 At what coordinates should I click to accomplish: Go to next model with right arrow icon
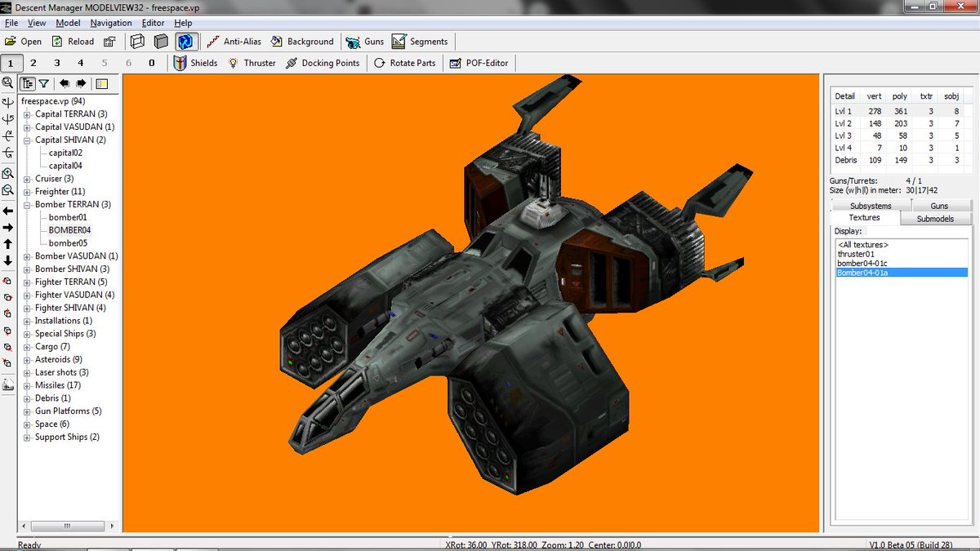tap(81, 83)
